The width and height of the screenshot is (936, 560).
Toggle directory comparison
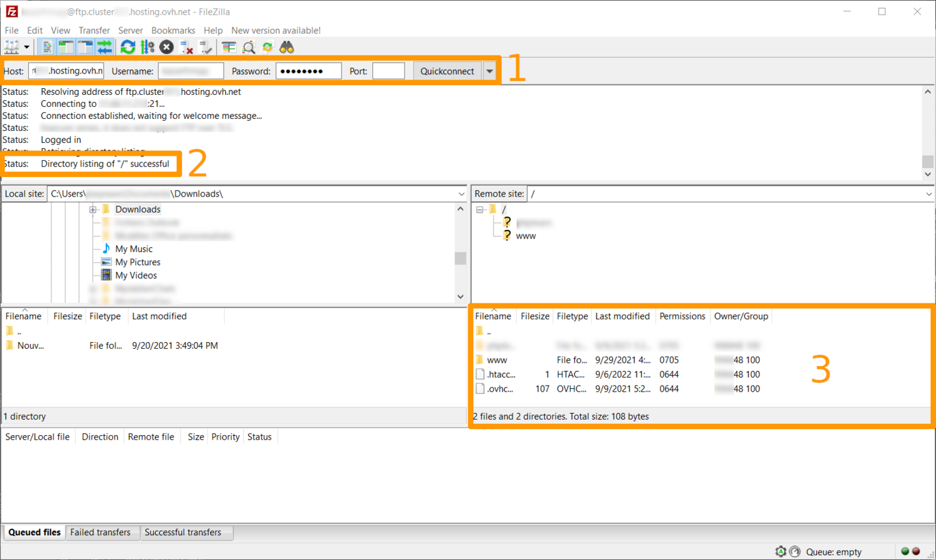coord(249,47)
